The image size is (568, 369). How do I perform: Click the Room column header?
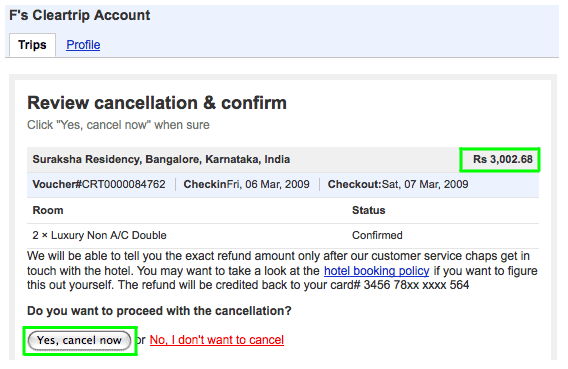coord(48,210)
